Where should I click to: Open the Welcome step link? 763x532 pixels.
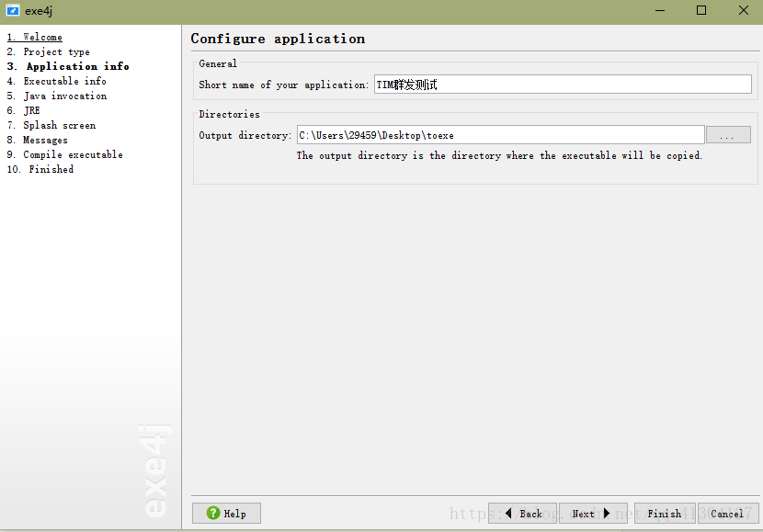coord(35,37)
